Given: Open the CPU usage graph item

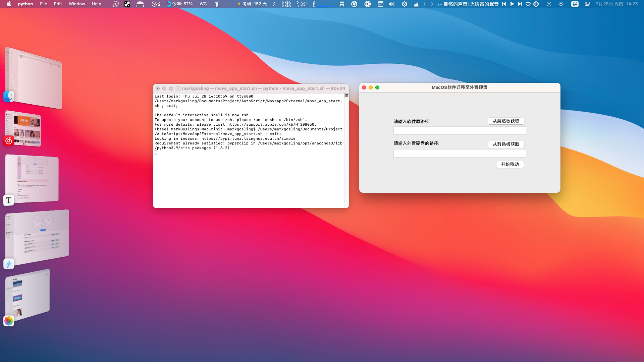Looking at the screenshot, I should point(323,4).
